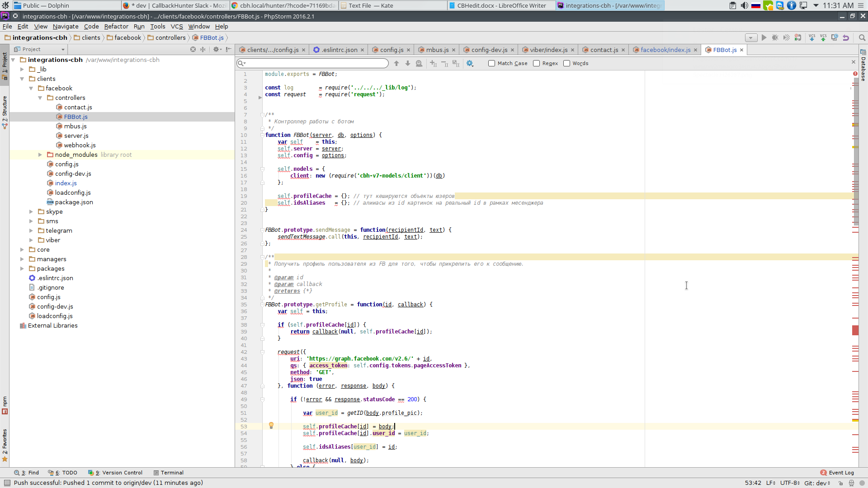Enable the Match Case checkbox
868x488 pixels.
(x=491, y=63)
